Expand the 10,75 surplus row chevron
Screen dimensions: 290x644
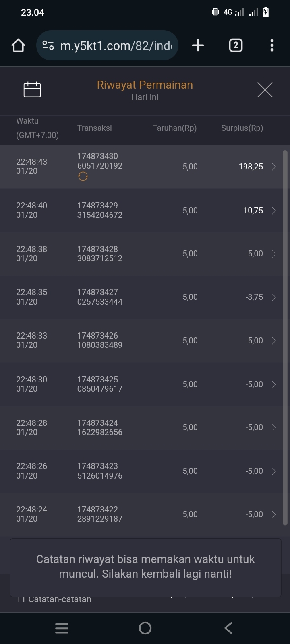274,211
